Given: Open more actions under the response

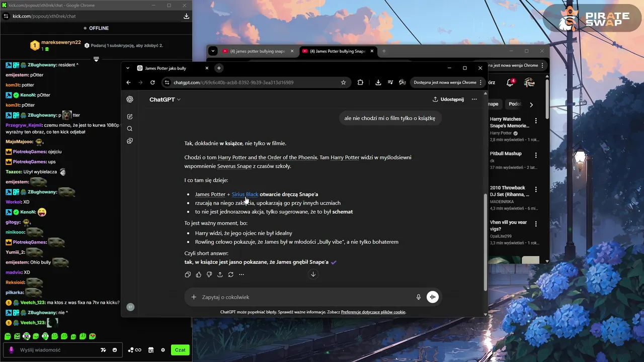Looking at the screenshot, I should point(242,275).
